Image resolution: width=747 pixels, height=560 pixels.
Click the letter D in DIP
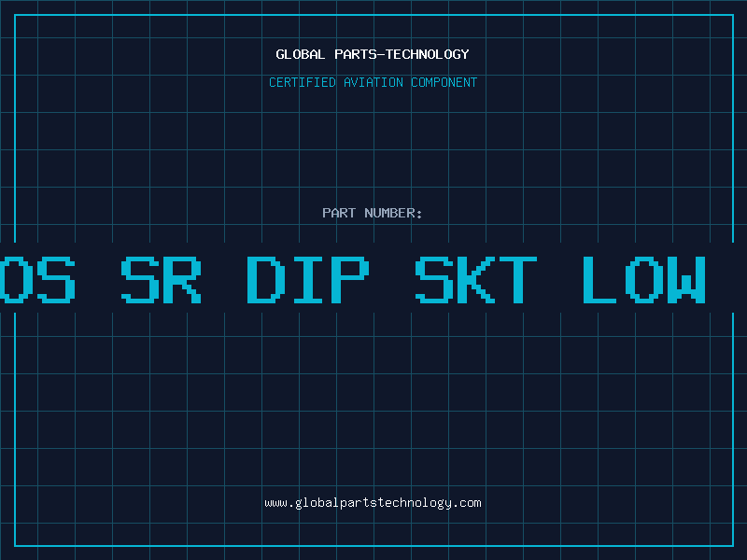tap(266, 279)
